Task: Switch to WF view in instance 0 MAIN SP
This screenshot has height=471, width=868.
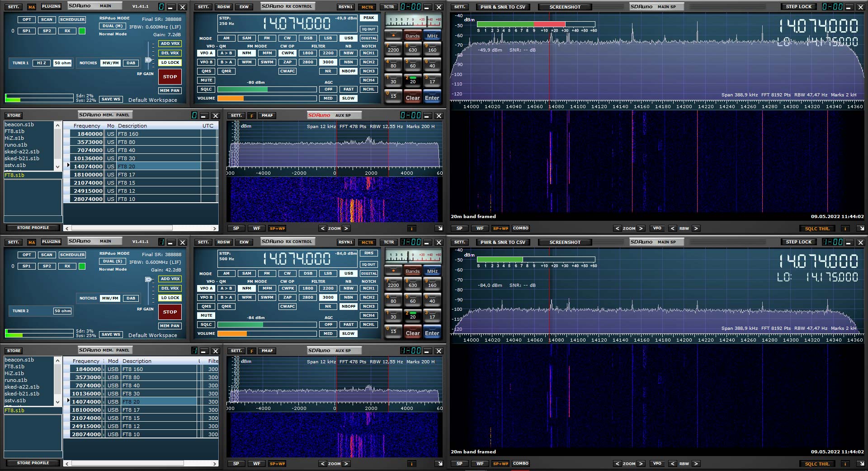Action: [x=480, y=228]
